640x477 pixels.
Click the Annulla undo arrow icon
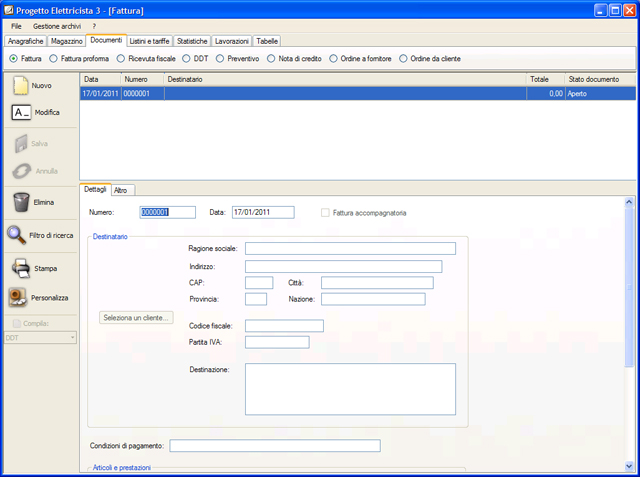pos(21,171)
